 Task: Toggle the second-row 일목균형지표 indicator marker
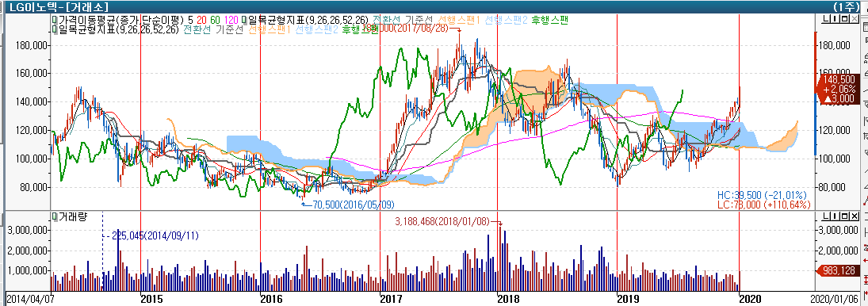coord(54,29)
